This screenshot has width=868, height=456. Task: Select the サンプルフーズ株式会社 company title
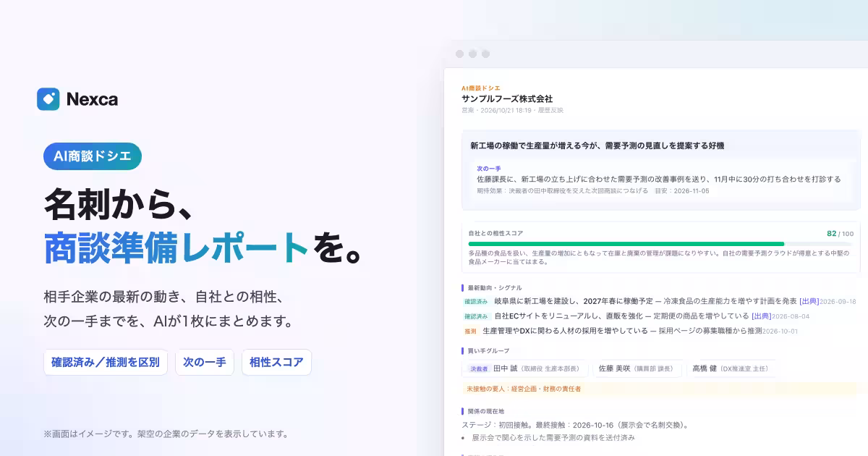point(507,98)
